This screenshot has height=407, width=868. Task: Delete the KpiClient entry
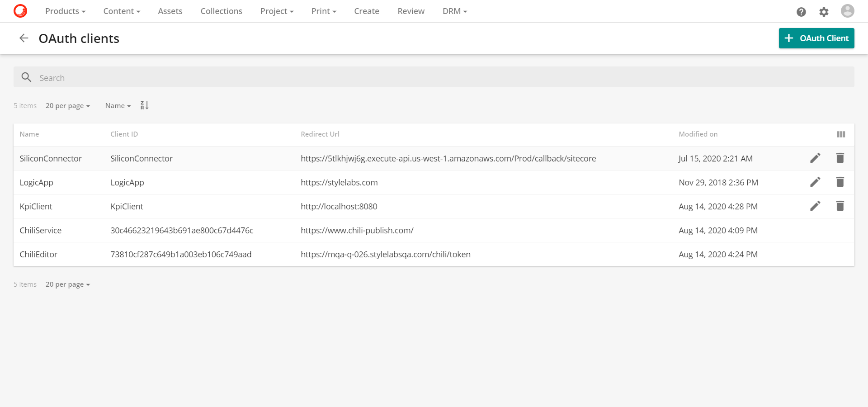click(840, 206)
